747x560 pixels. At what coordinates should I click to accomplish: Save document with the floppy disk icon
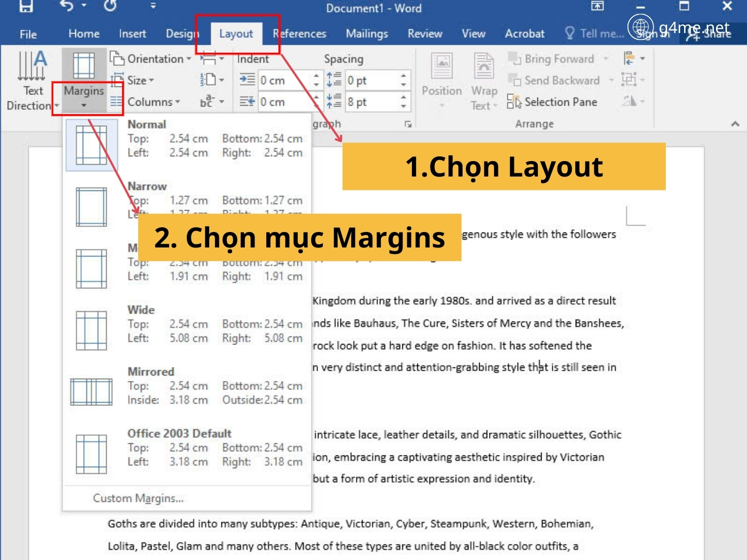coord(26,6)
